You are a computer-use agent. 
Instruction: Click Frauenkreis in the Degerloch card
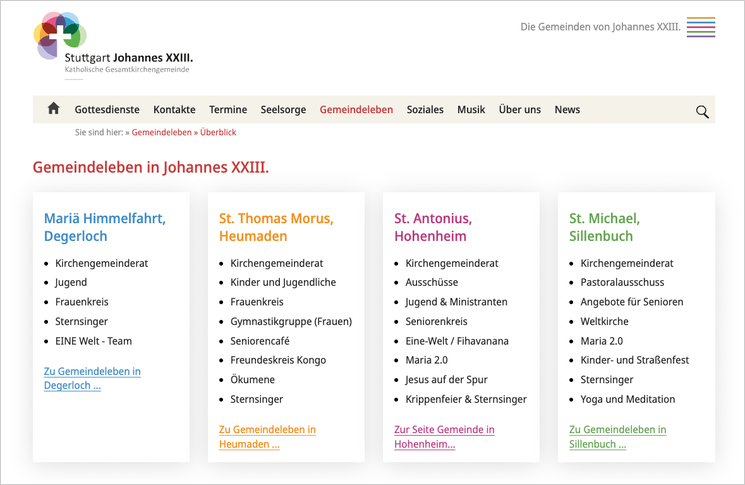(82, 302)
